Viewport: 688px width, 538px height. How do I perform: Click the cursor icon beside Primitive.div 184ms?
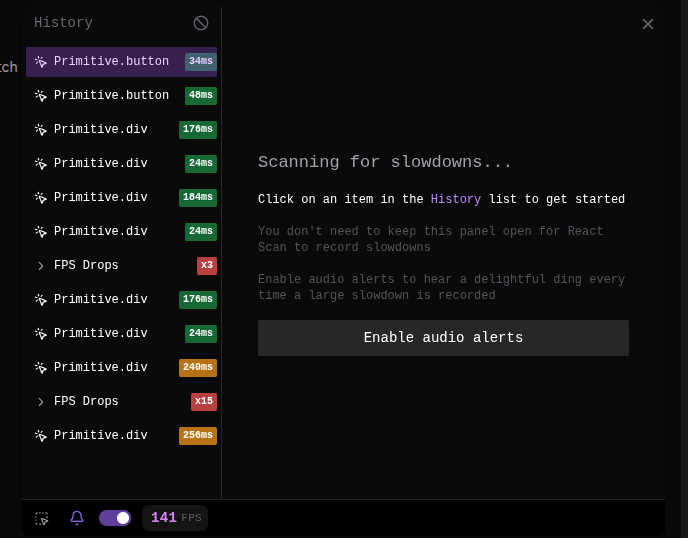(x=41, y=198)
